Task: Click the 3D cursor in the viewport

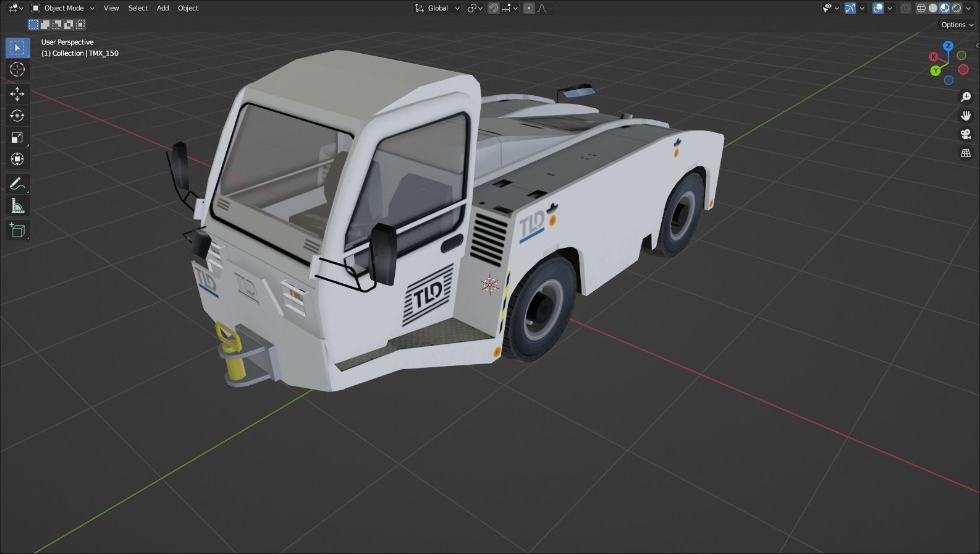Action: pos(490,284)
